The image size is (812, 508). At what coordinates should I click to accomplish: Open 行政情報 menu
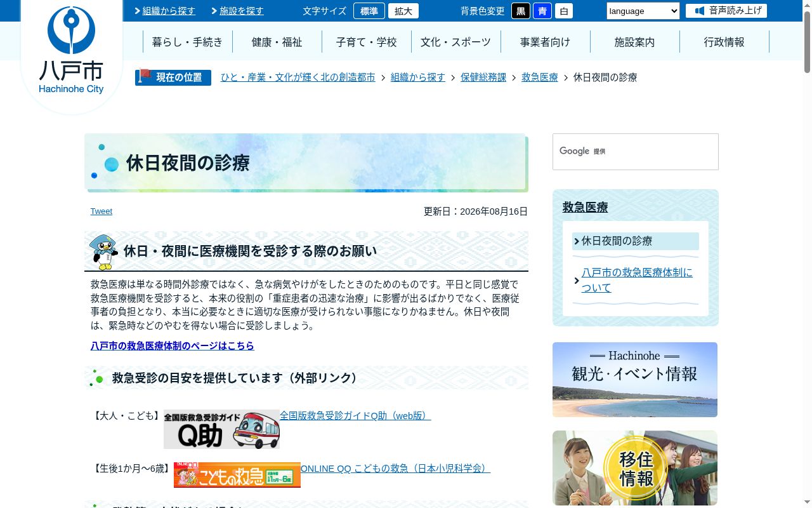pos(724,42)
